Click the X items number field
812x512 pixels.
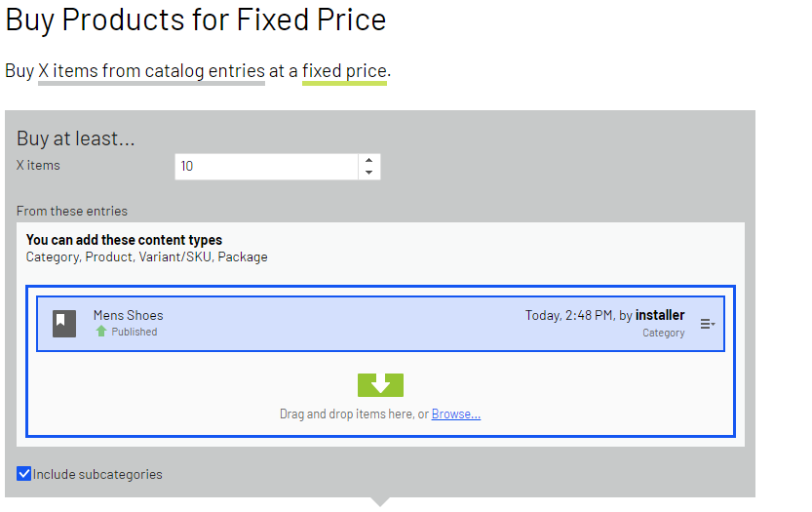[266, 167]
